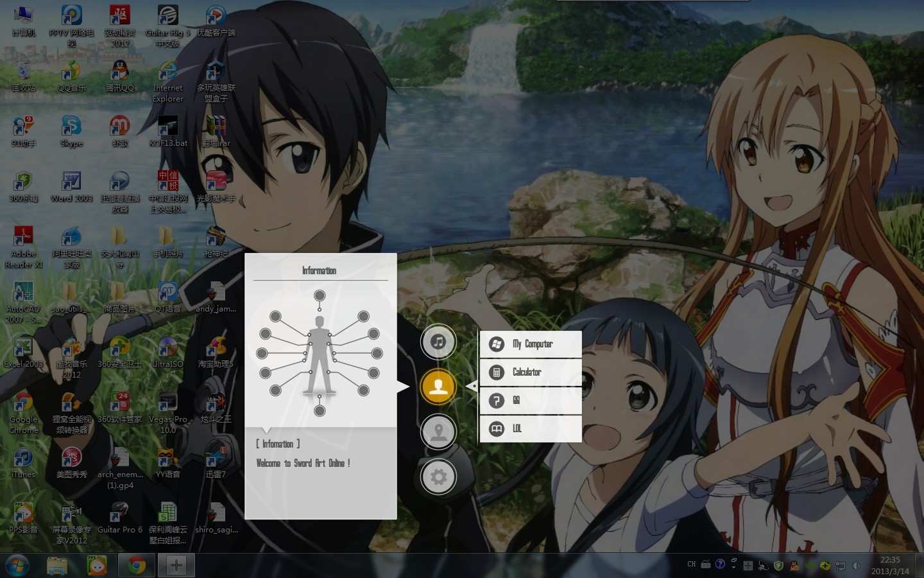The width and height of the screenshot is (924, 578).
Task: Click the 'Welcome to Sword Art Online !' text
Action: [x=303, y=463]
